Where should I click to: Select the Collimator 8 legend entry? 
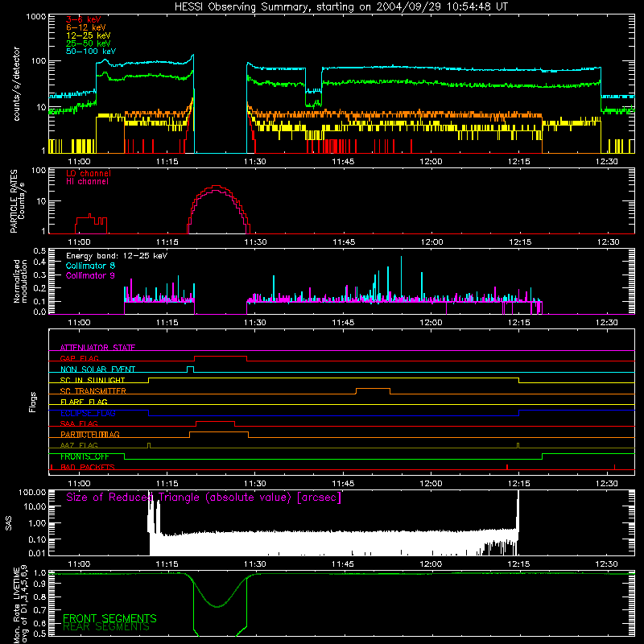tap(90, 266)
